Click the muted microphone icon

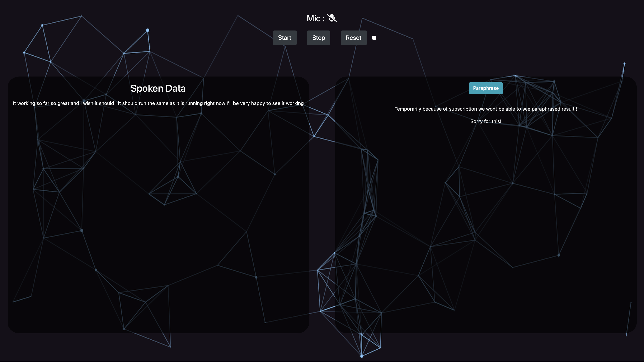[x=332, y=18]
